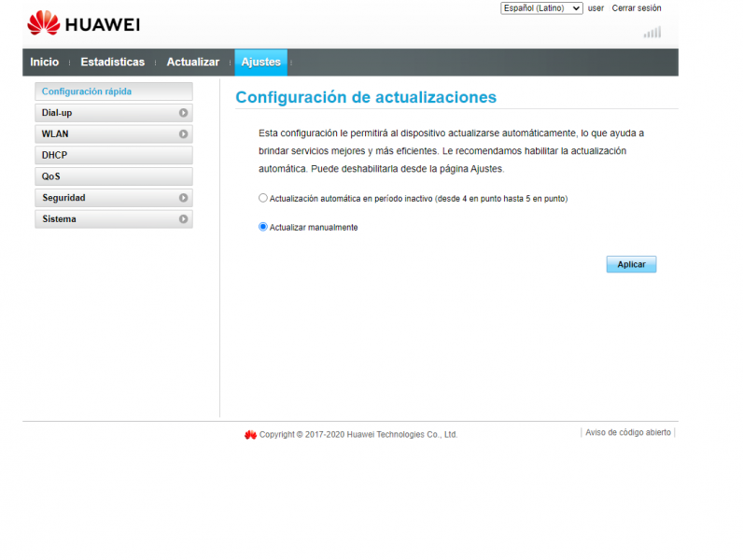Select QoS in the sidebar
The width and height of the screenshot is (743, 560).
pyautogui.click(x=113, y=176)
